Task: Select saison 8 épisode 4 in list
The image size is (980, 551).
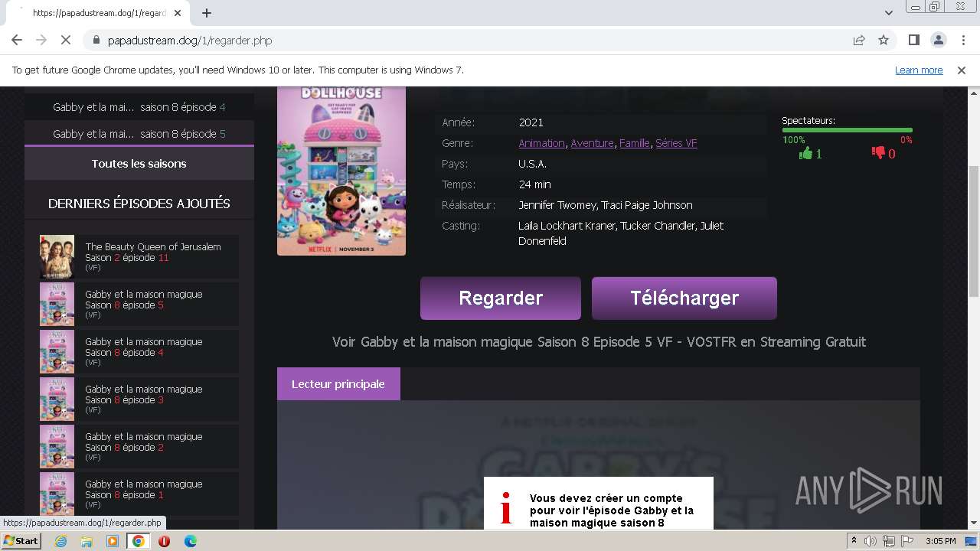Action: [139, 107]
